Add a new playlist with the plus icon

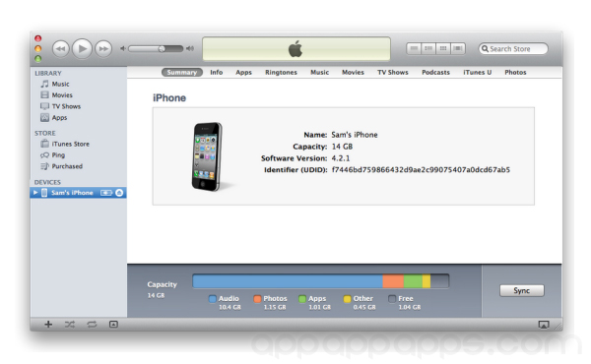coord(48,324)
